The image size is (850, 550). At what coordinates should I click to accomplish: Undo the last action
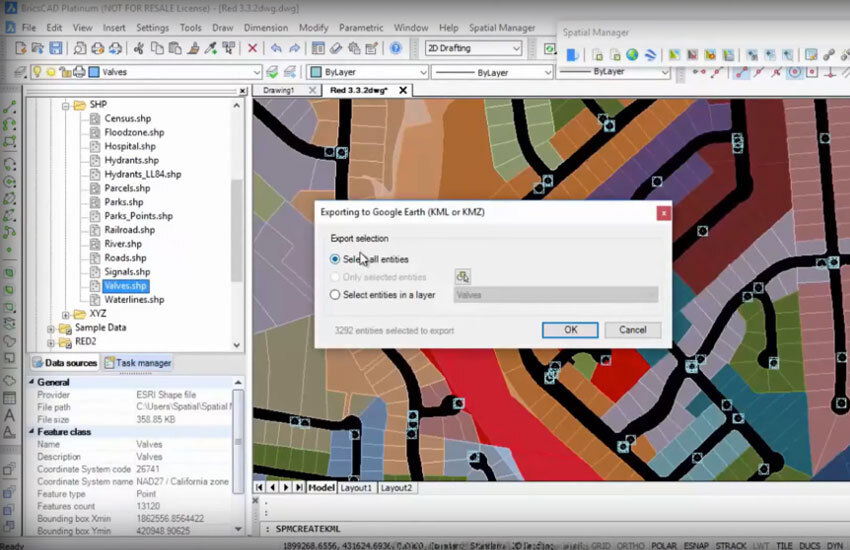(276, 48)
